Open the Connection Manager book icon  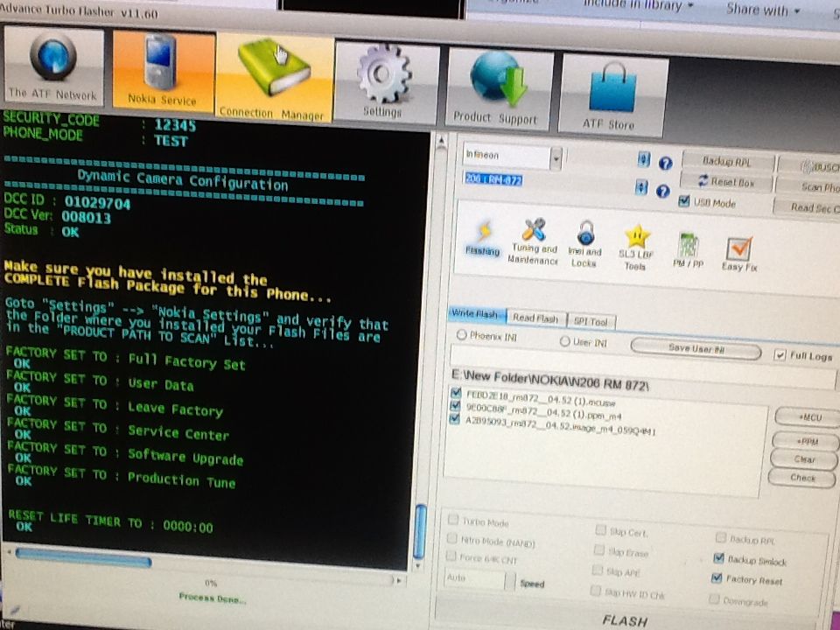tap(274, 79)
